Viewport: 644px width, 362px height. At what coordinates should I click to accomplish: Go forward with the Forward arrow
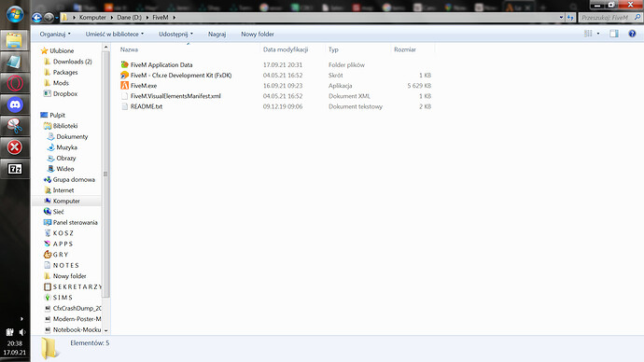[49, 17]
